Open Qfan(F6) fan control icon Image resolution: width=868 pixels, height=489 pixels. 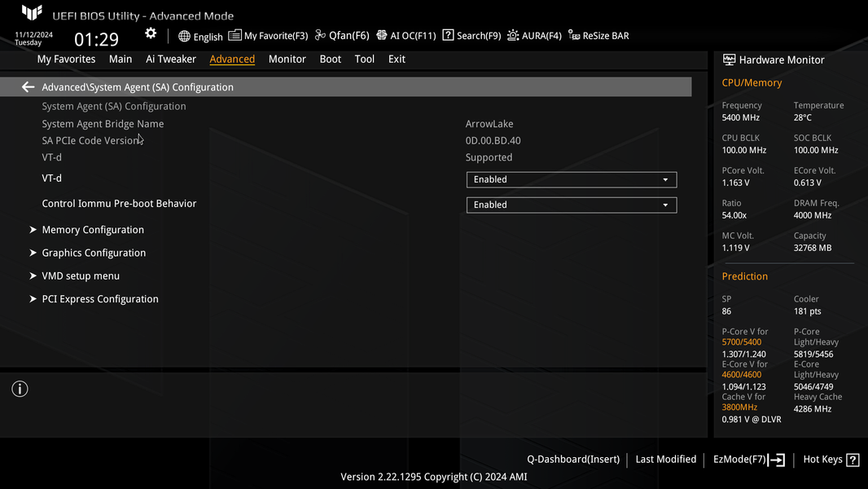321,35
